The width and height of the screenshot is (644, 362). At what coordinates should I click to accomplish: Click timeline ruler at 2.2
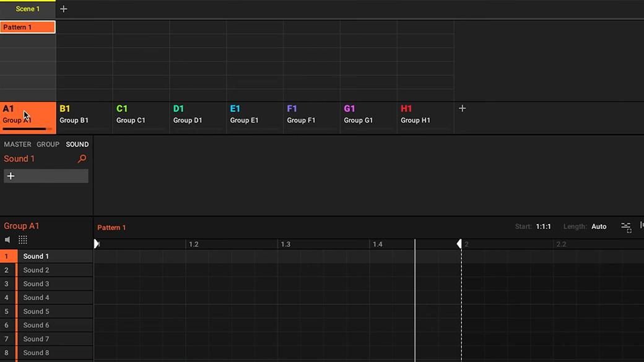561,244
